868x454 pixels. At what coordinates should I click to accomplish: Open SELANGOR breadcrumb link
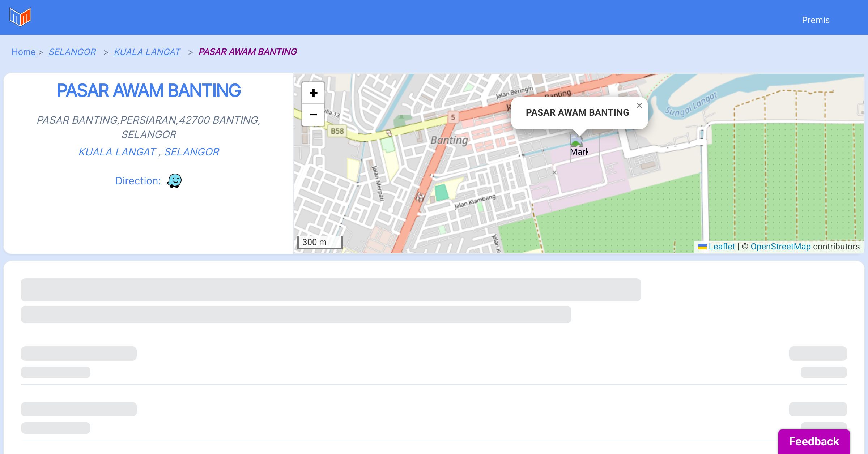tap(72, 52)
